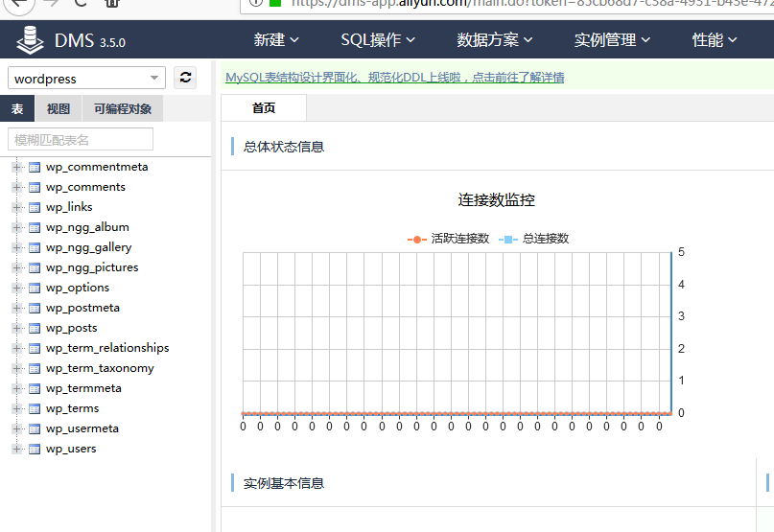
Task: Expand the wp_terms tree node
Action: coord(16,408)
